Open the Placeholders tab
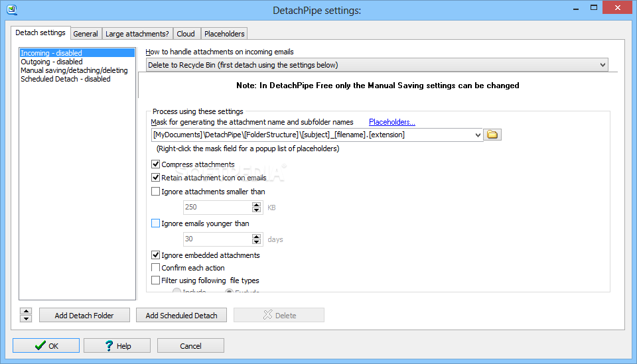Screen dimensions: 637x364 click(x=224, y=34)
